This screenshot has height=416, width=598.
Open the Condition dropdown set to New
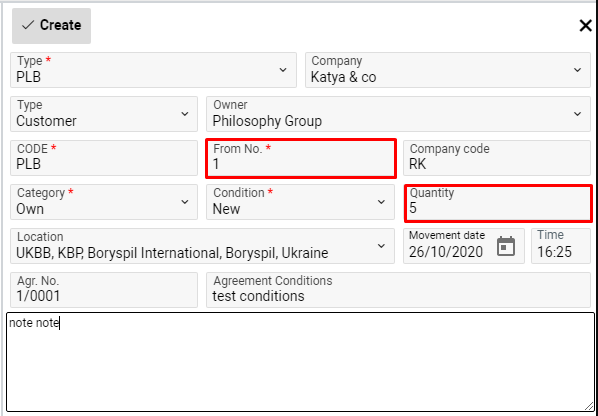(301, 202)
